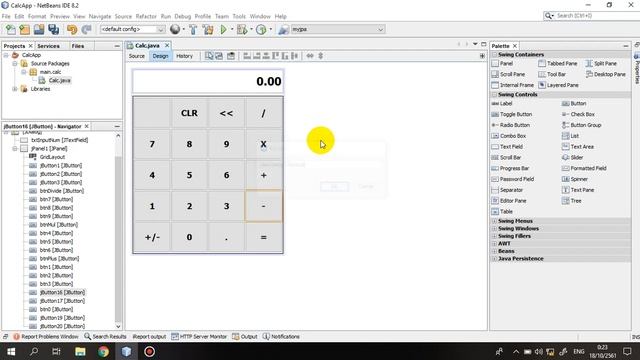The image size is (640, 360).
Task: Select jButton17 in the Navigator tree
Action: tap(62, 301)
